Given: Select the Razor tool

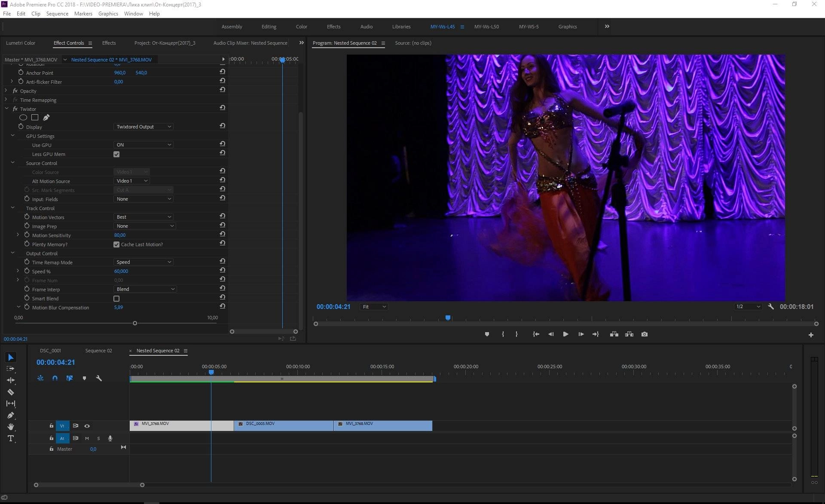Looking at the screenshot, I should tap(11, 392).
